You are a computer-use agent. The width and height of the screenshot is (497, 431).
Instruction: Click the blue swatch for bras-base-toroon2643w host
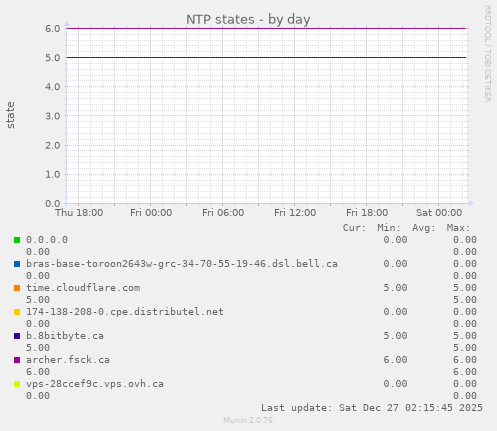coord(17,264)
